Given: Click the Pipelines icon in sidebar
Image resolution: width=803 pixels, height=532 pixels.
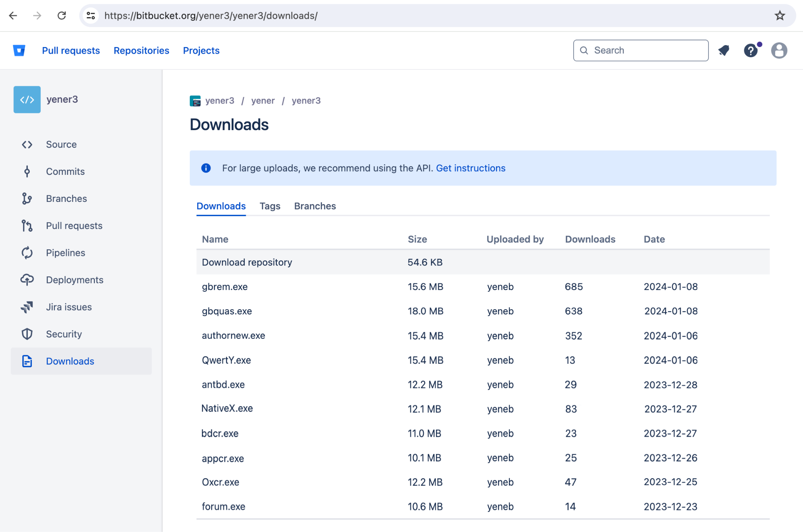Looking at the screenshot, I should point(27,252).
